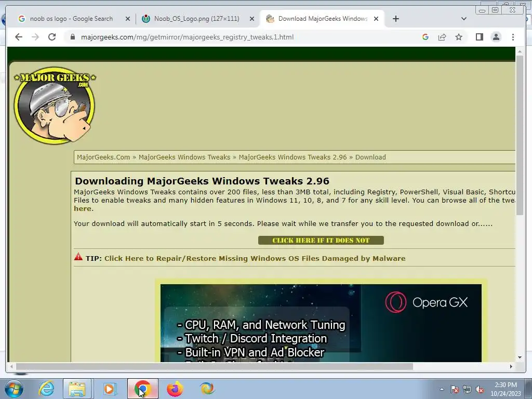Click the Opera GX advertisement banner
The width and height of the screenshot is (532, 399).
(321, 323)
